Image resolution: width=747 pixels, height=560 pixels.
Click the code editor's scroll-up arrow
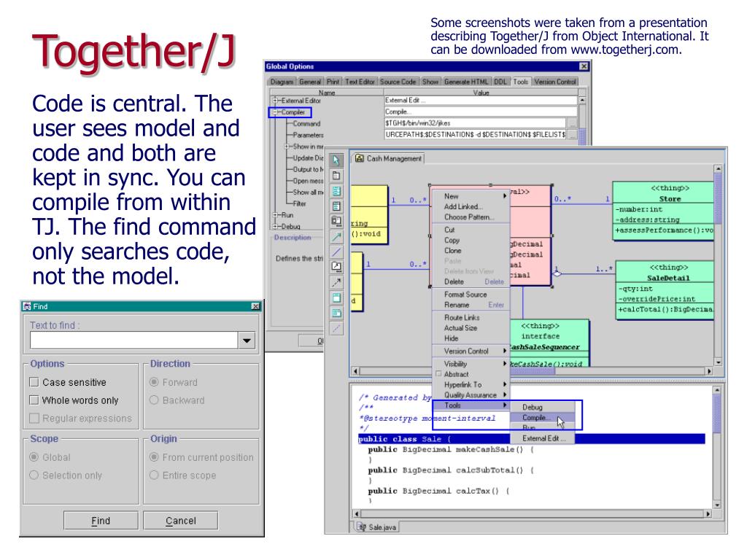pyautogui.click(x=717, y=390)
